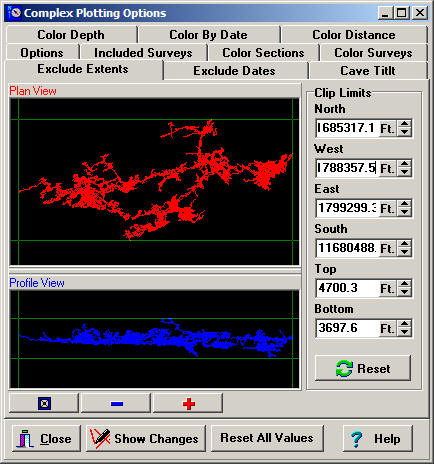Switch to the Color Depth tab

(x=71, y=35)
